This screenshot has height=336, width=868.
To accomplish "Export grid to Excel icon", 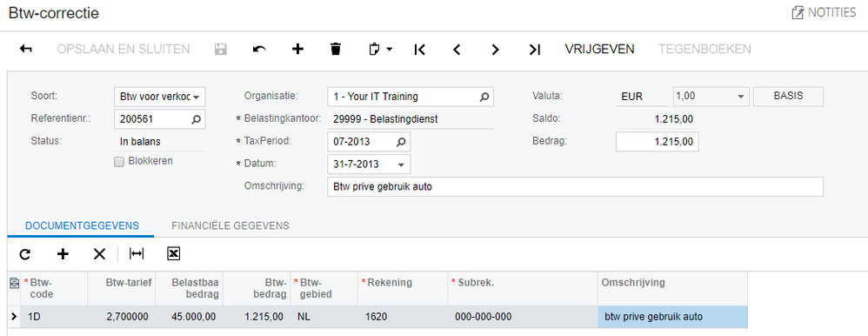I will click(174, 254).
